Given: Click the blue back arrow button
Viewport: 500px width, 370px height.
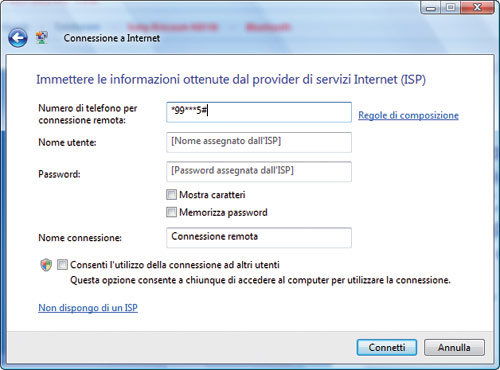Looking at the screenshot, I should [18, 38].
